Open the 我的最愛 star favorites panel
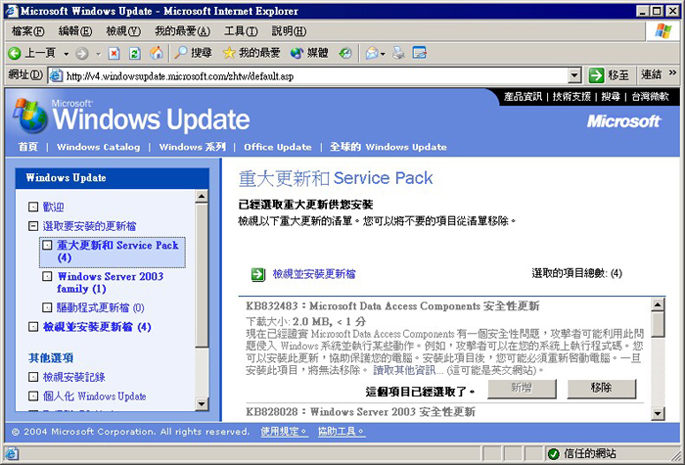This screenshot has height=465, width=685. 228,53
